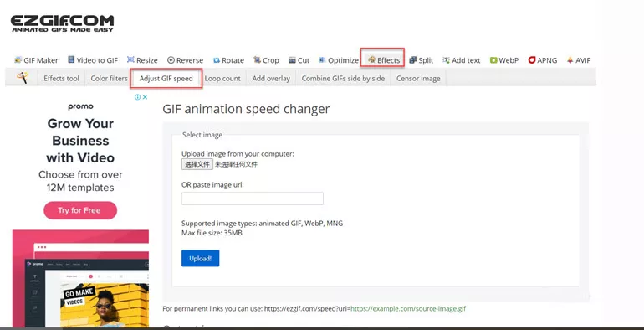This screenshot has height=330, width=644.
Task: Click Upload image from your computer label
Action: 238,154
